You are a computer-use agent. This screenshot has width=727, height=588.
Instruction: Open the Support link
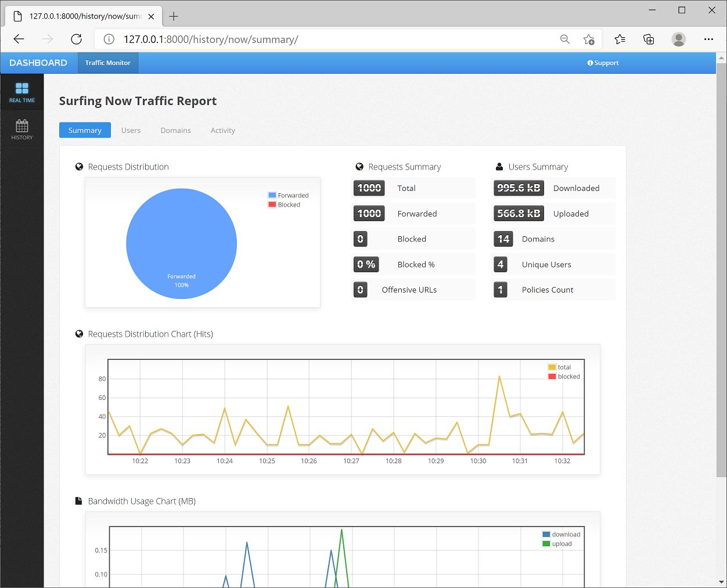click(x=603, y=63)
